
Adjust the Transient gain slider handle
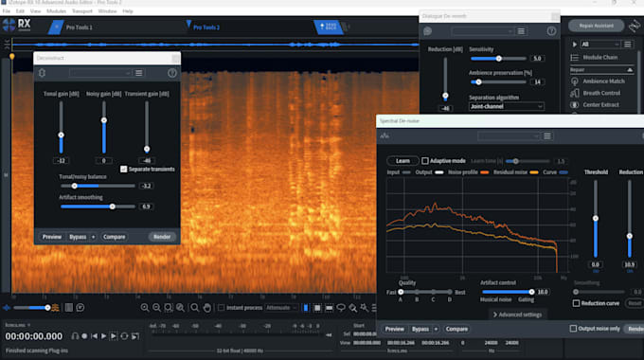147,149
